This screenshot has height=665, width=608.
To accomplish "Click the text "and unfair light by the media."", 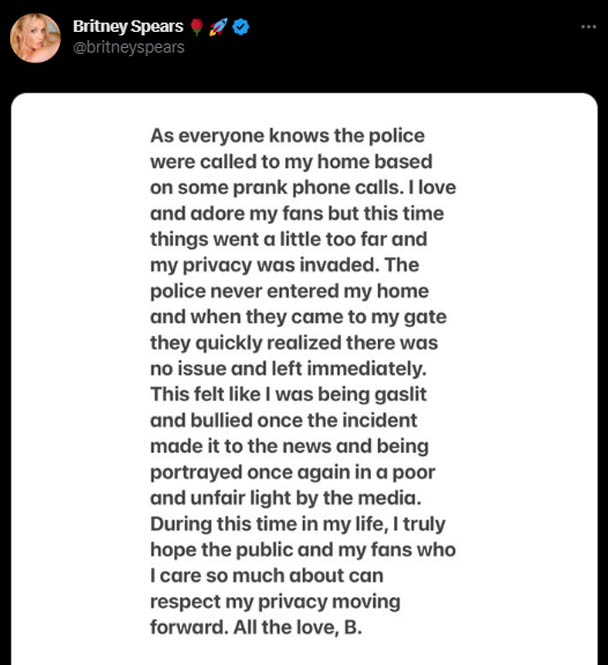I will click(x=286, y=498).
